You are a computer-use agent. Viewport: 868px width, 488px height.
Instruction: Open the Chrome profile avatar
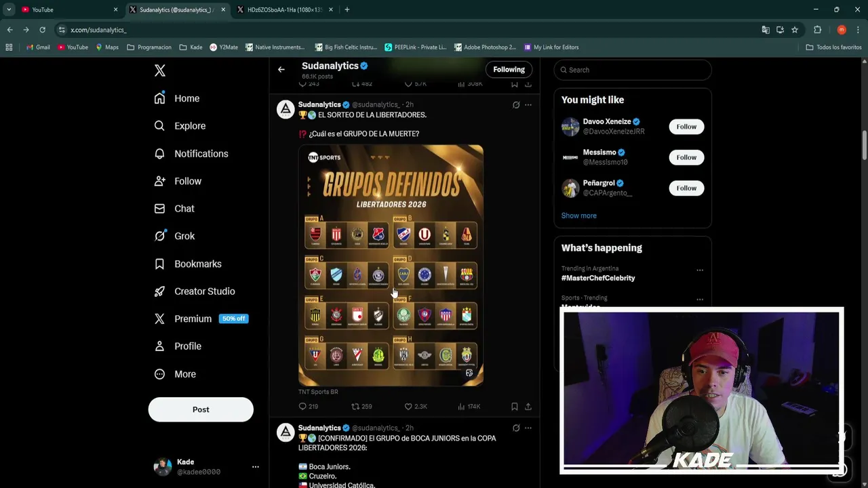coord(842,30)
